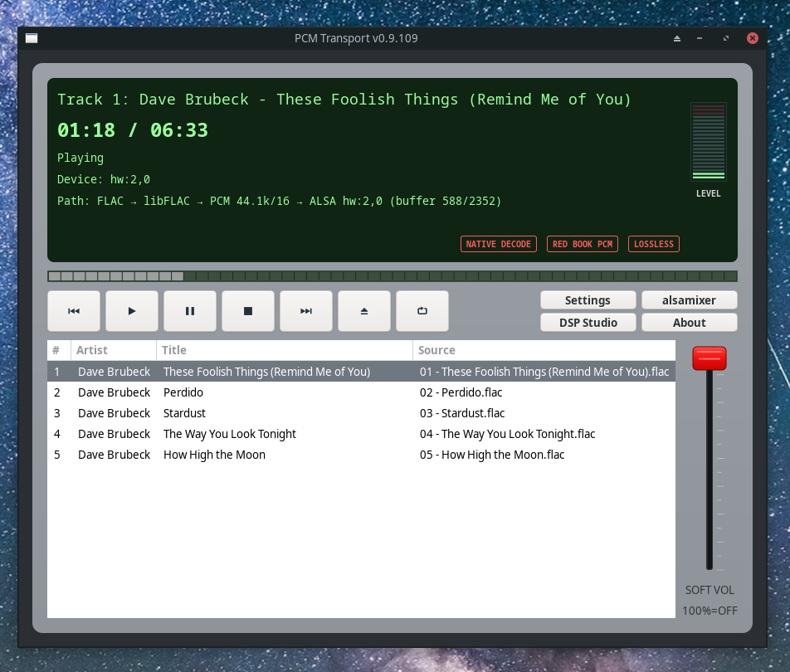Sort playlist by the Source column
790x672 pixels.
[x=544, y=350]
